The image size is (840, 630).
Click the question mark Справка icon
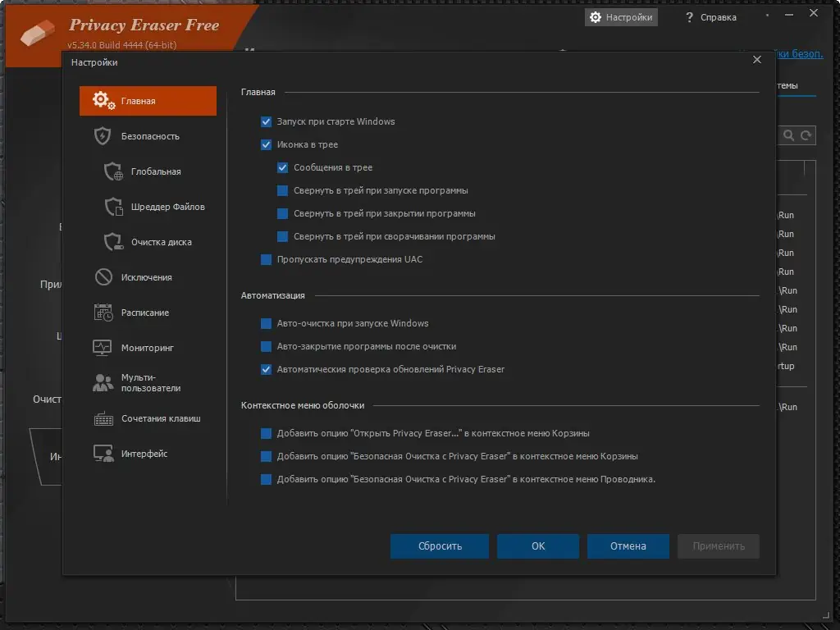[689, 17]
